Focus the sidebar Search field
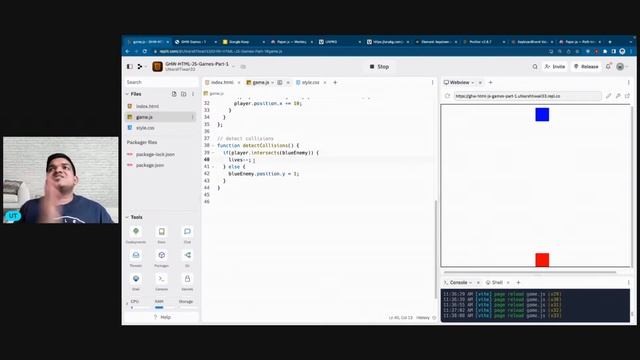 point(161,82)
